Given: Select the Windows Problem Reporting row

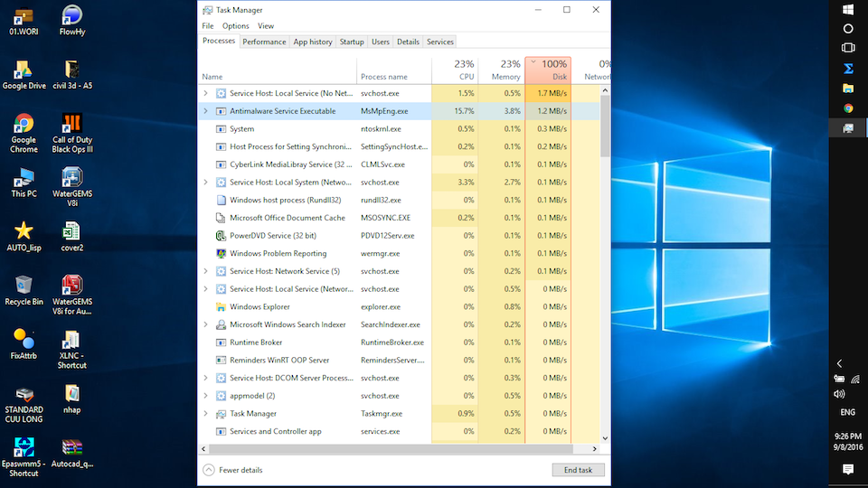Looking at the screenshot, I should [399, 253].
